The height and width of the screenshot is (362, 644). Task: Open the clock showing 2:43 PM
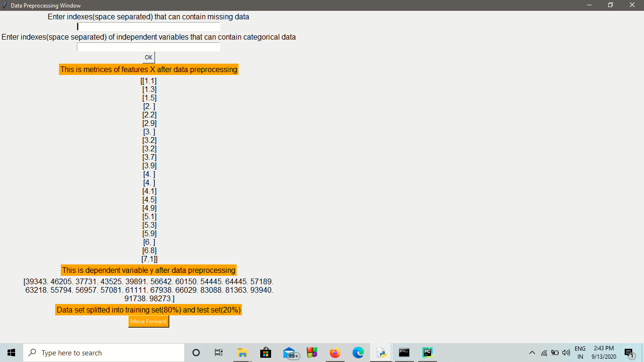(604, 353)
